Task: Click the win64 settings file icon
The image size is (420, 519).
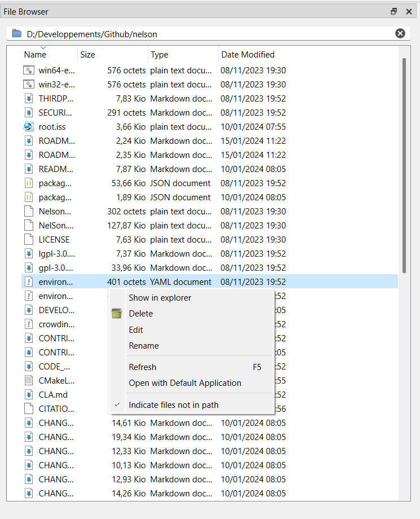Action: tap(29, 71)
